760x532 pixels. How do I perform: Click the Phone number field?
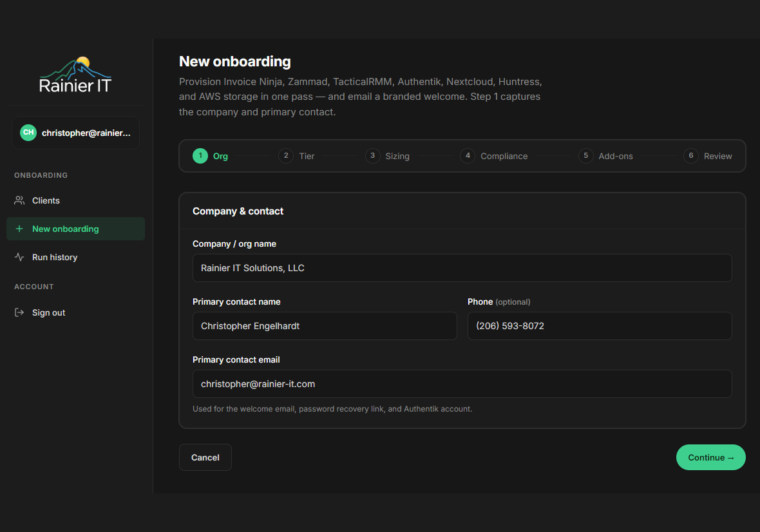600,326
